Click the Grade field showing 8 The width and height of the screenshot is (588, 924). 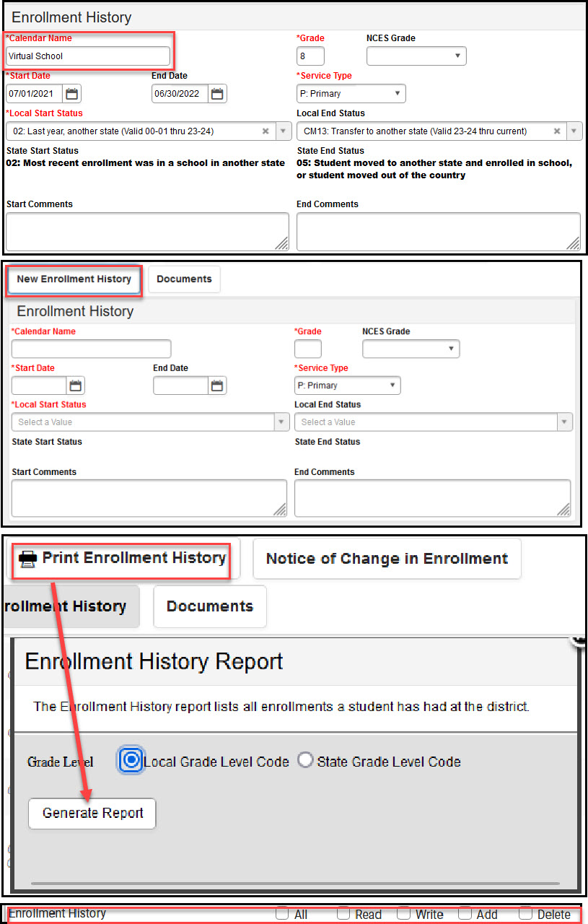(310, 56)
